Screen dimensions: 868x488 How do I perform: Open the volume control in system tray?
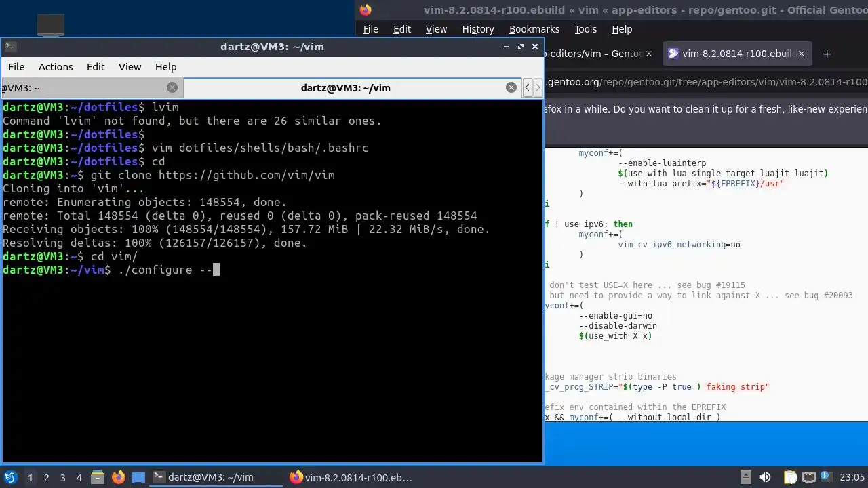(766, 477)
